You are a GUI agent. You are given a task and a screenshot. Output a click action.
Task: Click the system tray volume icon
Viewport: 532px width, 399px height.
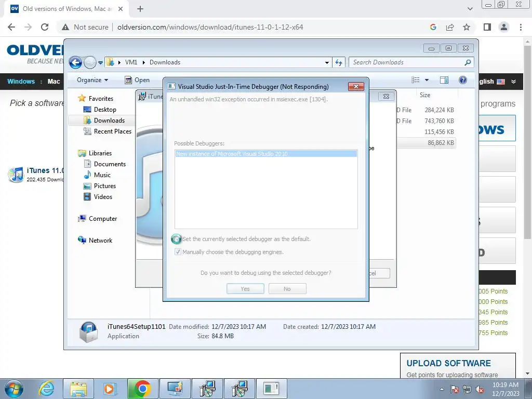click(x=480, y=390)
